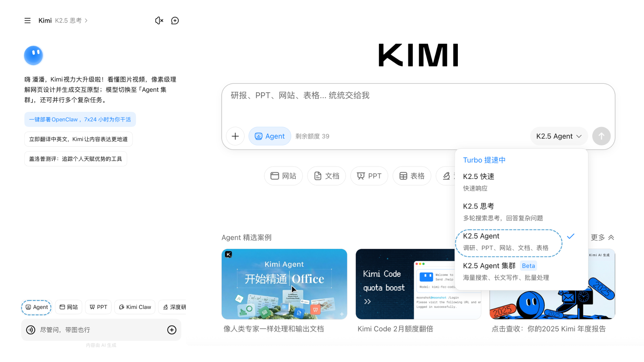Open the Kimi Agent Office case thumbnail
The image size is (644, 362).
click(284, 284)
